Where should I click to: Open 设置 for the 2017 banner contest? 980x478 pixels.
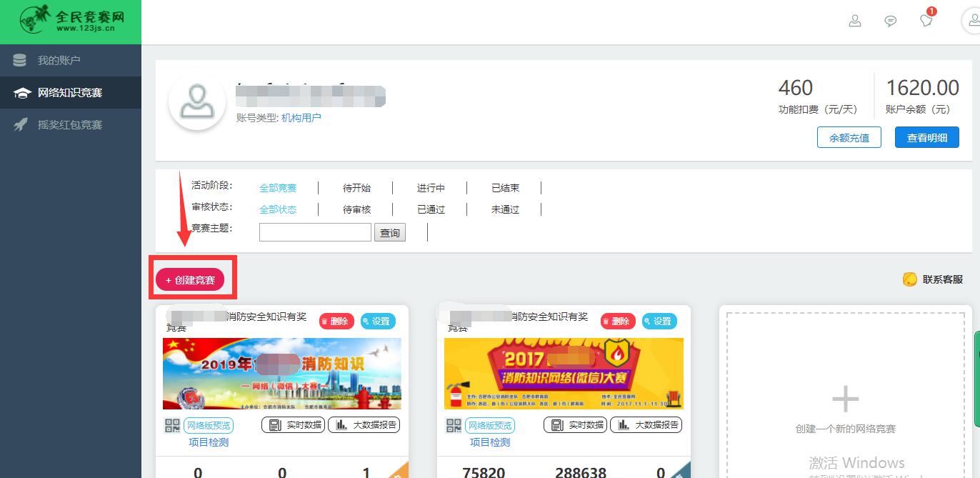(x=659, y=322)
